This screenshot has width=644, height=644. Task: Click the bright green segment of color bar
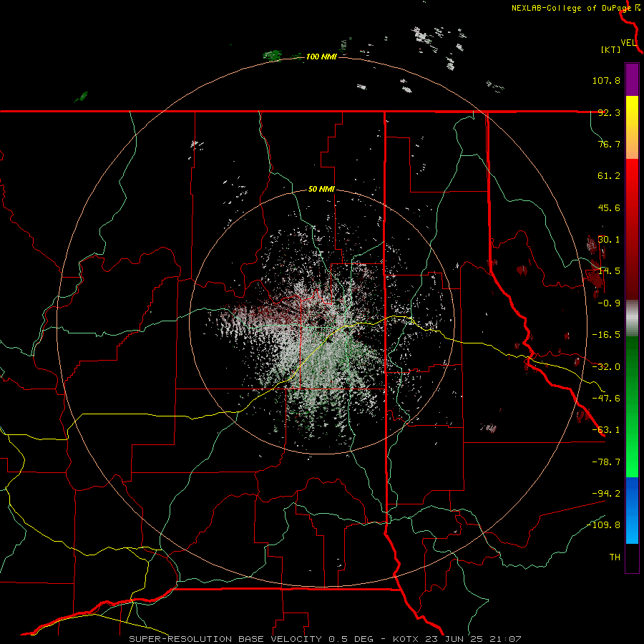632,406
